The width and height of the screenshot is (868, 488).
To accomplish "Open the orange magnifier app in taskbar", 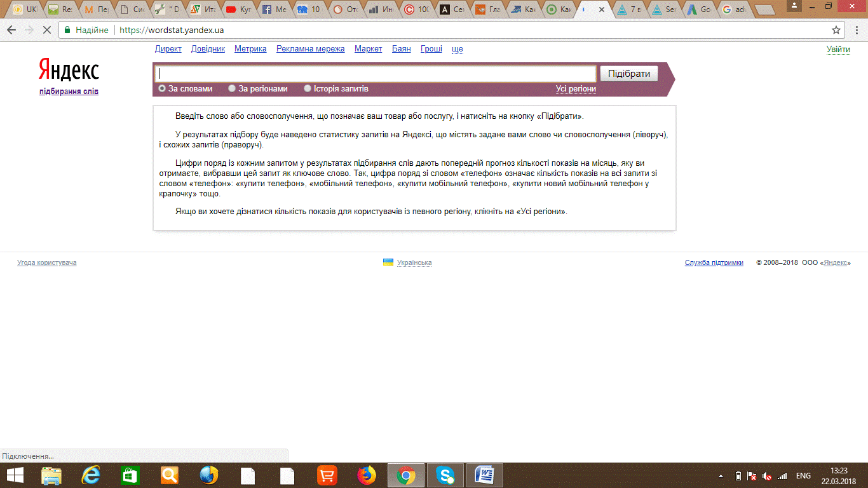I will pyautogui.click(x=170, y=475).
